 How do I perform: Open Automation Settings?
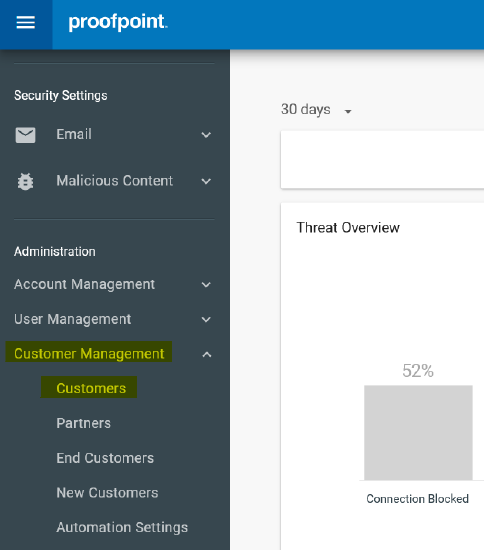point(122,527)
